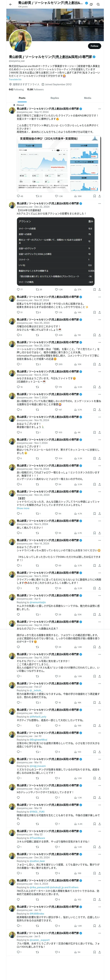Share the Nov 27, 2024 post
This screenshot has width=110, height=980.
99,312
